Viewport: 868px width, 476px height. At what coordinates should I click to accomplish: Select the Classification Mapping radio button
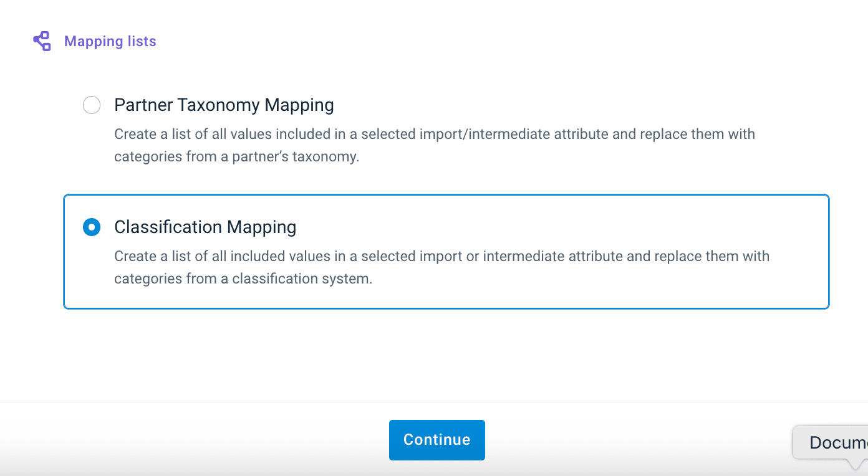click(x=92, y=227)
